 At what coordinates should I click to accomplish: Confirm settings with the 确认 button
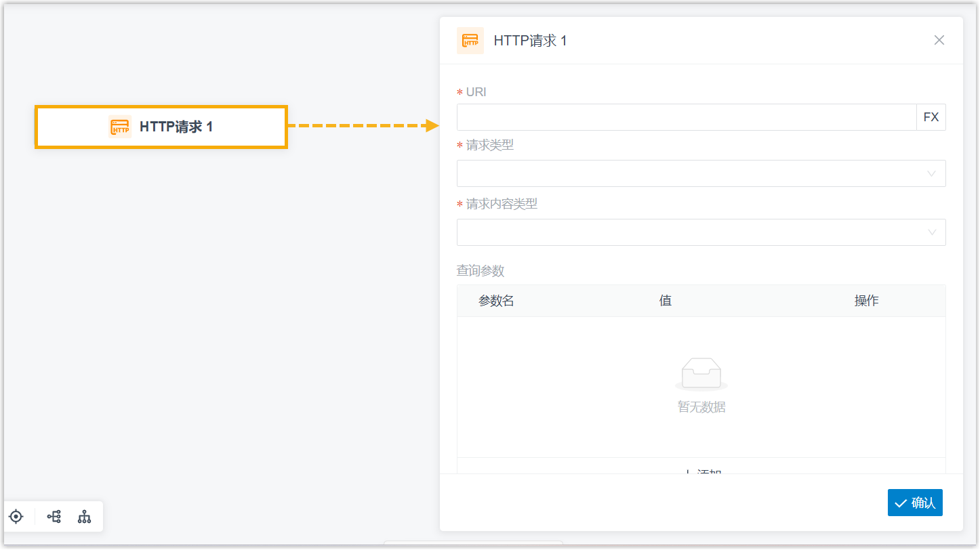(914, 503)
